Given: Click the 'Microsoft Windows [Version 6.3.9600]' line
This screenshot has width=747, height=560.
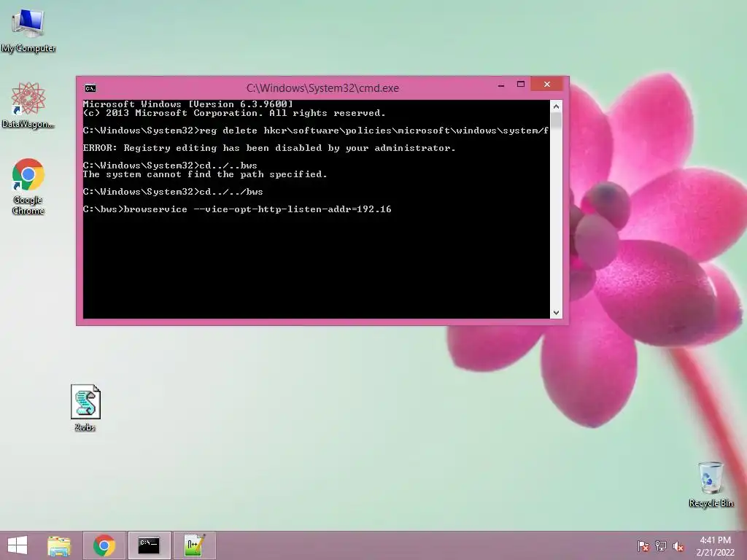Looking at the screenshot, I should pyautogui.click(x=187, y=104).
